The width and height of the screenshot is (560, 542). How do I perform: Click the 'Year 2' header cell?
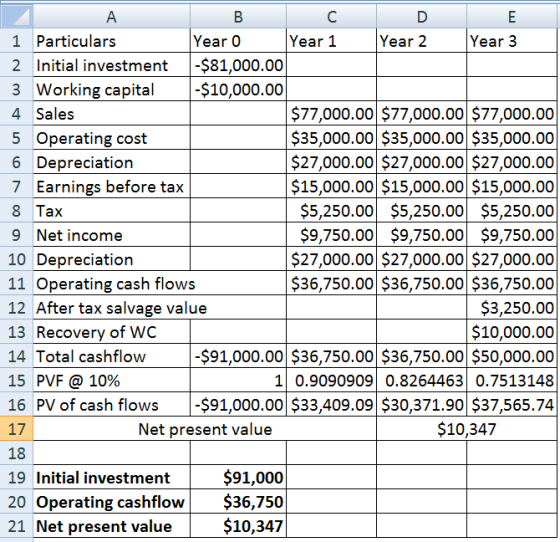tap(421, 41)
